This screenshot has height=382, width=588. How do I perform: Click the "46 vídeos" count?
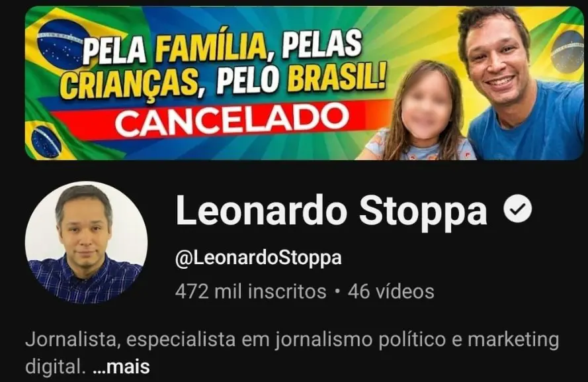pyautogui.click(x=391, y=291)
